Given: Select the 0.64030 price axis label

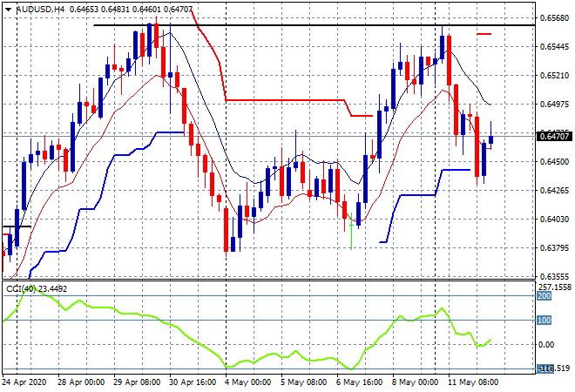Looking at the screenshot, I should tap(554, 220).
